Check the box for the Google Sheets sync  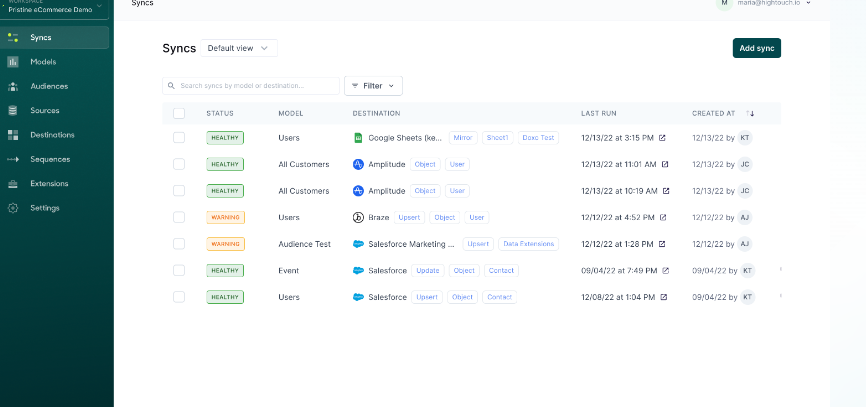179,138
